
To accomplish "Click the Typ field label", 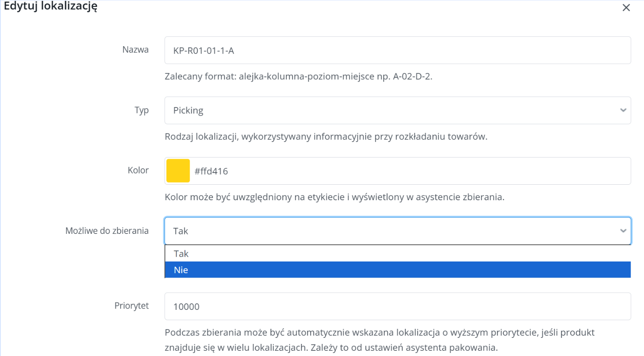I will pos(141,110).
